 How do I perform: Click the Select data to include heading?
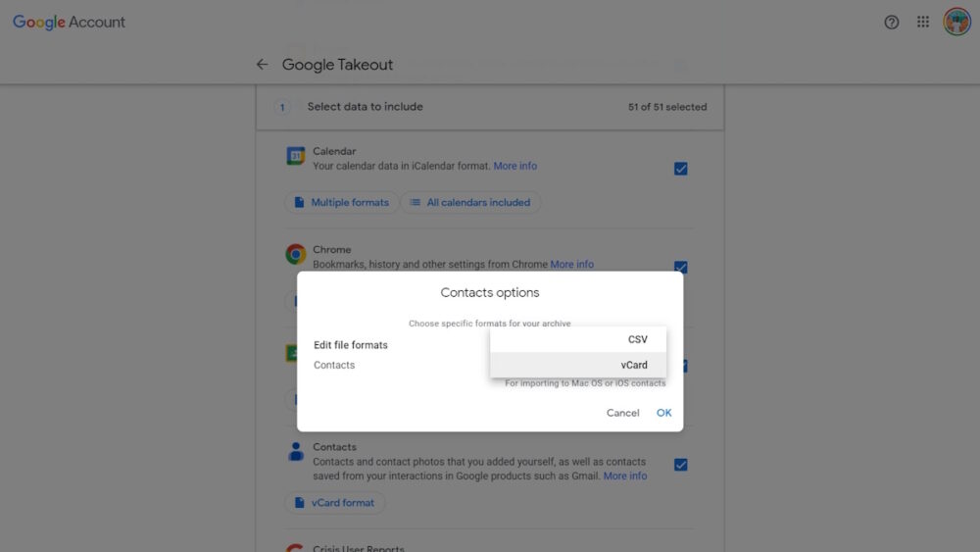point(365,106)
